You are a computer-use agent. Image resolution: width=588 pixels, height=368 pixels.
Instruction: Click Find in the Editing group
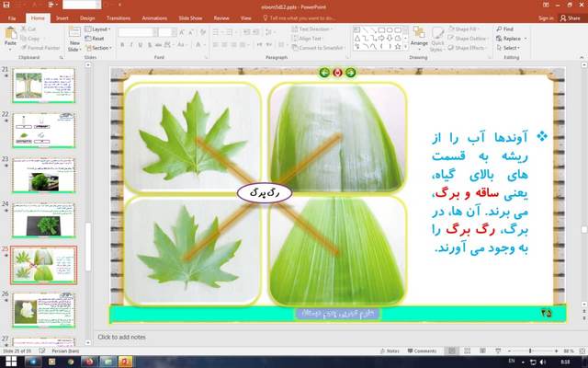[x=504, y=29]
